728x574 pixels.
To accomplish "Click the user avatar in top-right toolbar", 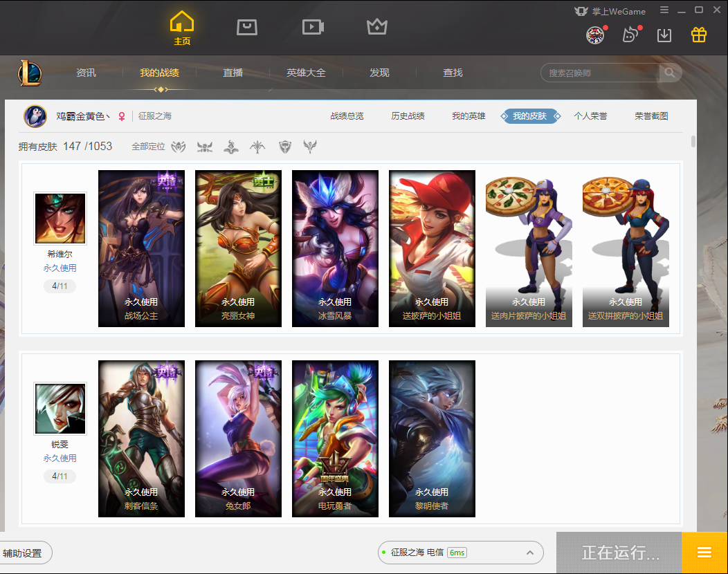I will [595, 35].
